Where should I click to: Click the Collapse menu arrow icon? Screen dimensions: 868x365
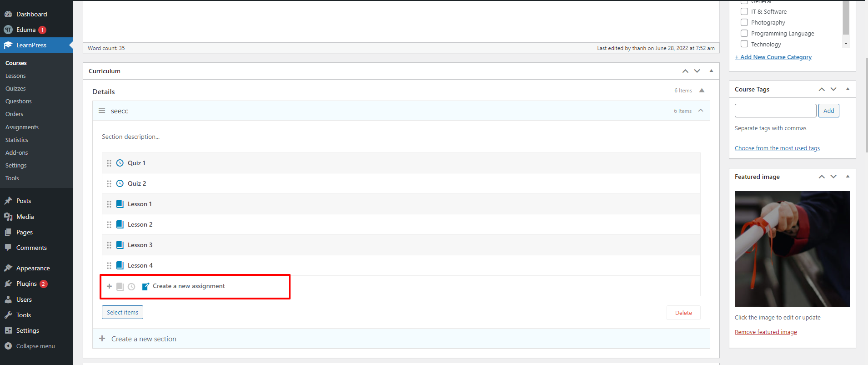pos(8,346)
